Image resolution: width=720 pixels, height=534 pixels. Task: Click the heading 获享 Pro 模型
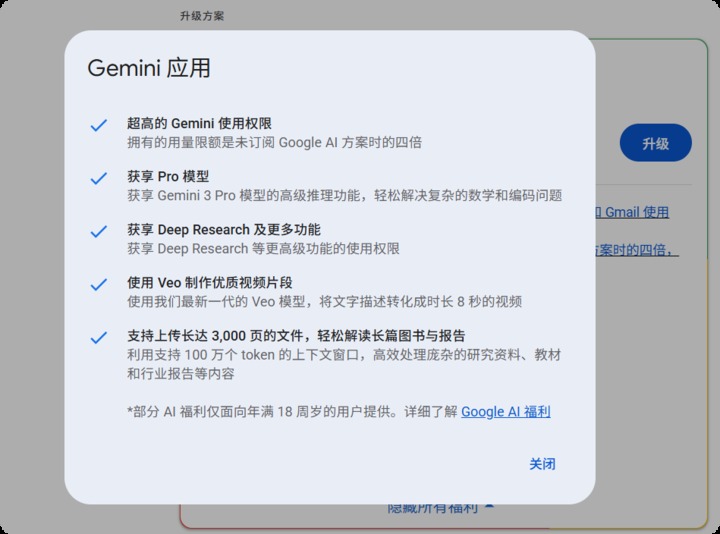tap(168, 176)
